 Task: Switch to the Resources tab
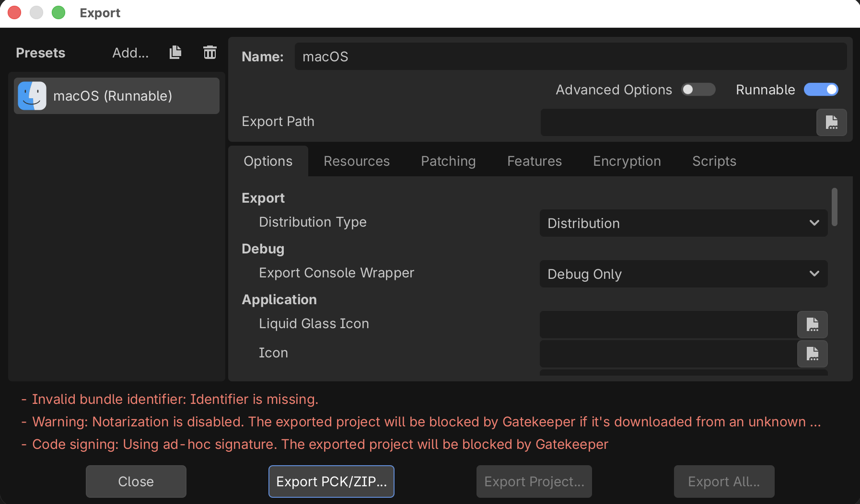pyautogui.click(x=357, y=161)
